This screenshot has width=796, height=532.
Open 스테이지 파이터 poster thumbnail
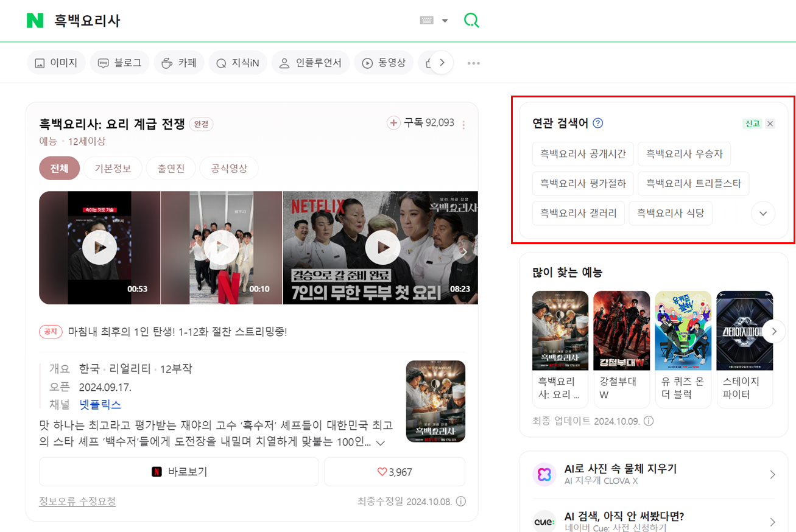pyautogui.click(x=745, y=331)
